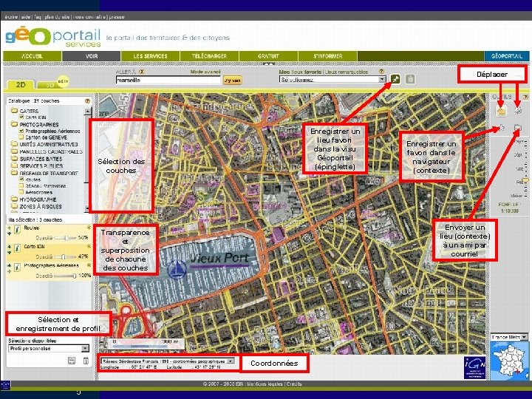
Task: Expand the HYDROGRAPHIE folder
Action: 14,199
